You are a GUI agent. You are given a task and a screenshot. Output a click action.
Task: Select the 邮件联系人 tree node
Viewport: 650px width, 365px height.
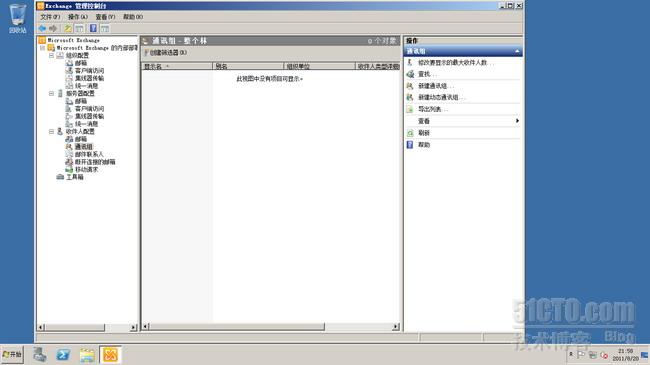point(89,154)
